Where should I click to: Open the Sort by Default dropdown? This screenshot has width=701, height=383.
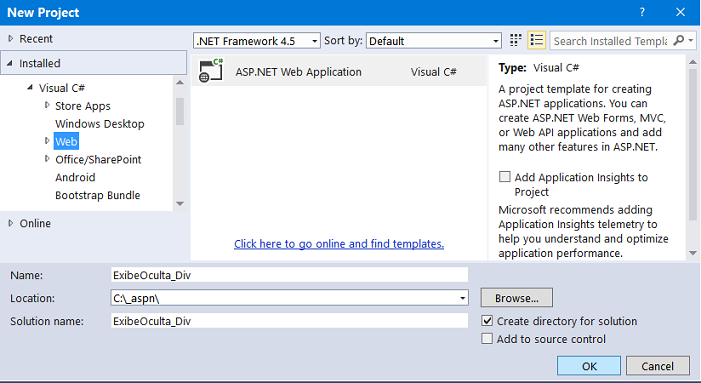coord(434,41)
